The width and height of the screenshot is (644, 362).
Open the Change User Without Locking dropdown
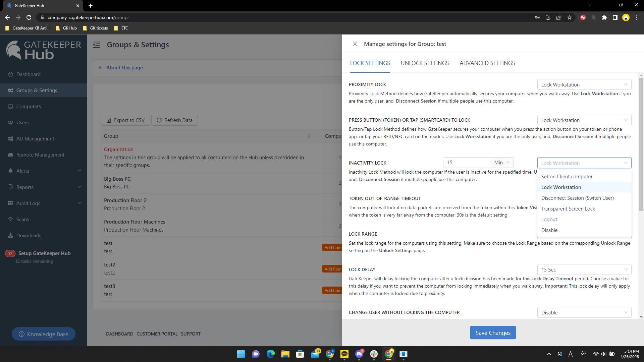click(584, 313)
